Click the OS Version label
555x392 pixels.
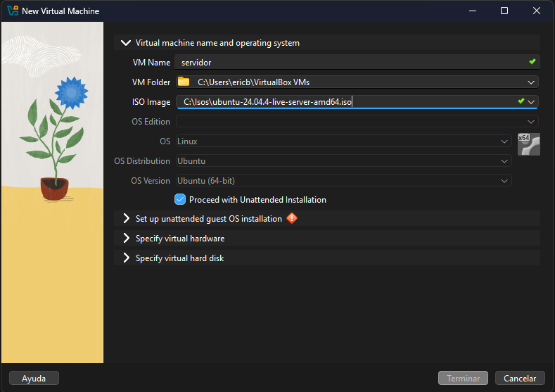pos(151,181)
